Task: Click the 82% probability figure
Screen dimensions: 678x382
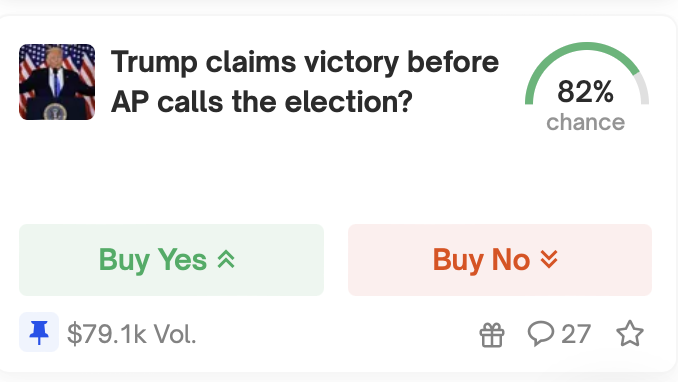Action: tap(585, 92)
